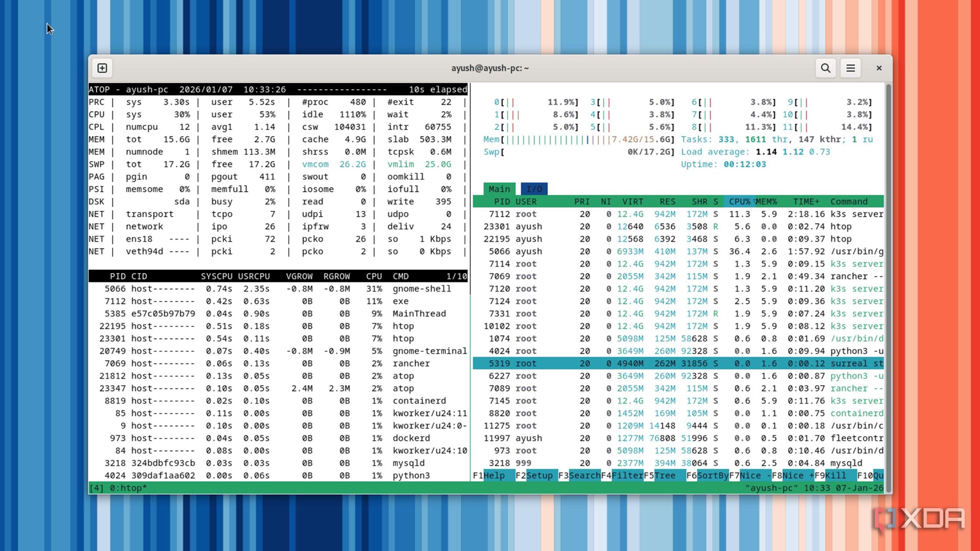The height and width of the screenshot is (551, 980).
Task: Click the terminal vertical scrollbar
Action: (x=888, y=288)
